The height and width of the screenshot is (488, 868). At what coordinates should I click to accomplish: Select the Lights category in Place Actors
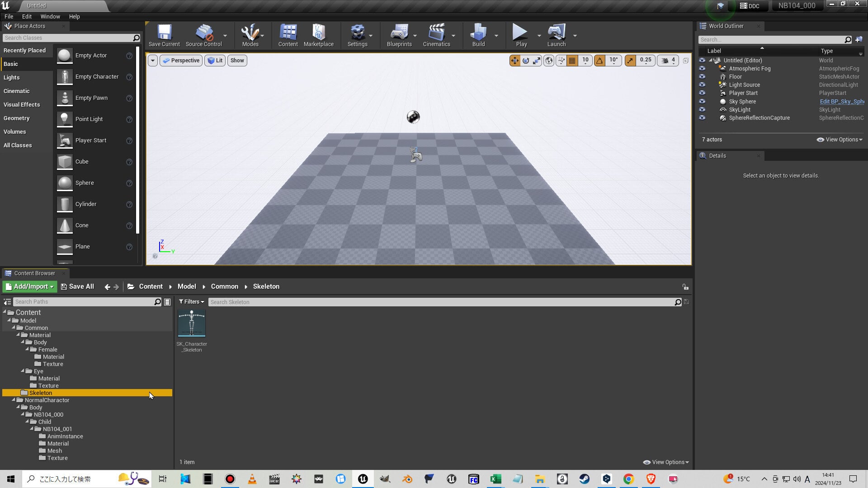pyautogui.click(x=12, y=78)
